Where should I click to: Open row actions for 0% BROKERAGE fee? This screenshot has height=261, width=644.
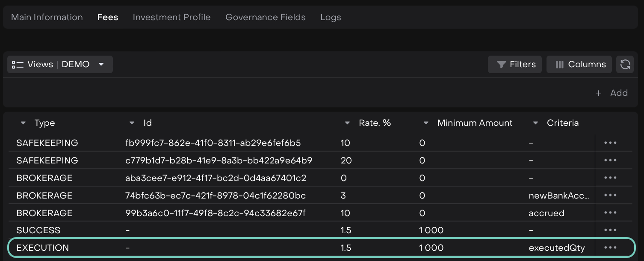pos(610,178)
